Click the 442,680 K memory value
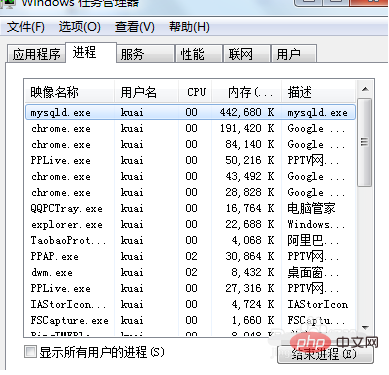This screenshot has height=375, width=389. 247,112
